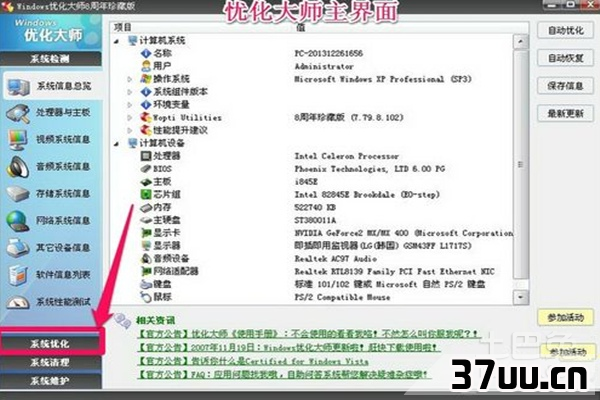Viewport: 600px width, 400px height.
Task: Click the 自动优化 button
Action: tap(565, 31)
